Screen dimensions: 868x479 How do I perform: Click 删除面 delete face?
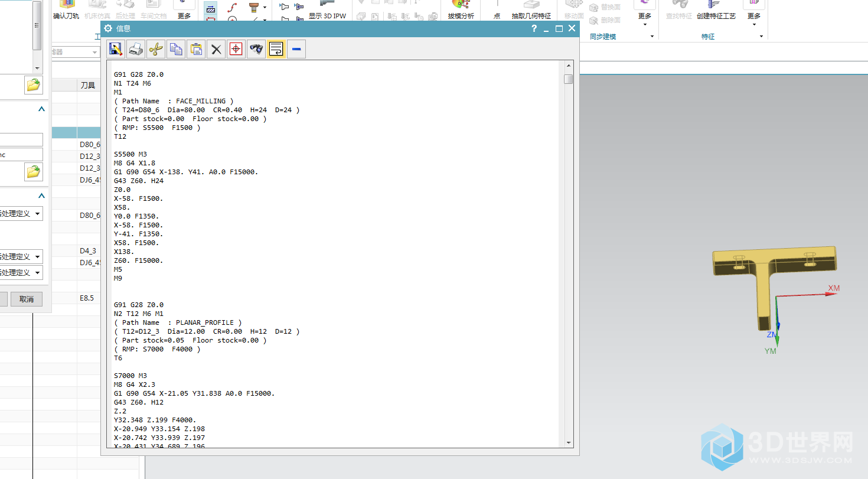pos(605,20)
